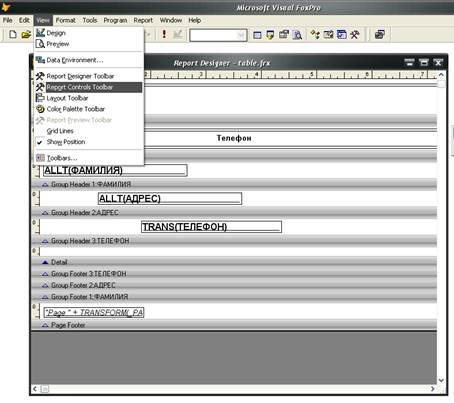454x403 pixels.
Task: Click the greyed Modify Form icon beside Run
Action: tap(178, 34)
